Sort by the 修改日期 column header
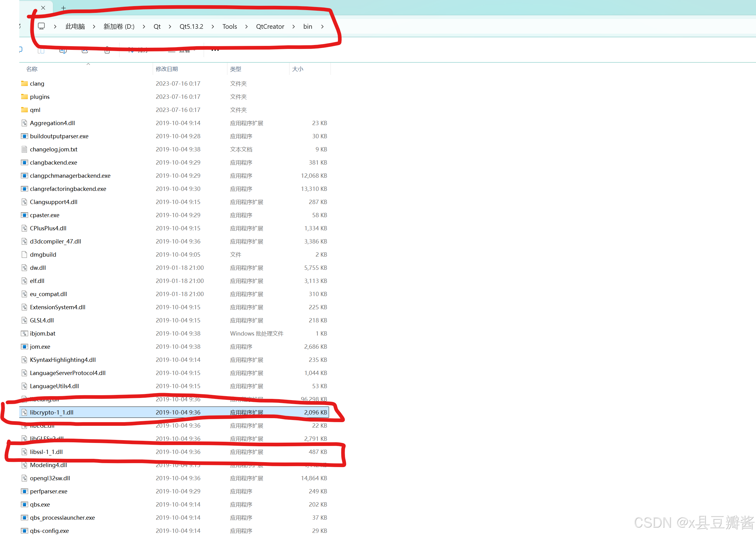Image resolution: width=756 pixels, height=535 pixels. point(167,69)
